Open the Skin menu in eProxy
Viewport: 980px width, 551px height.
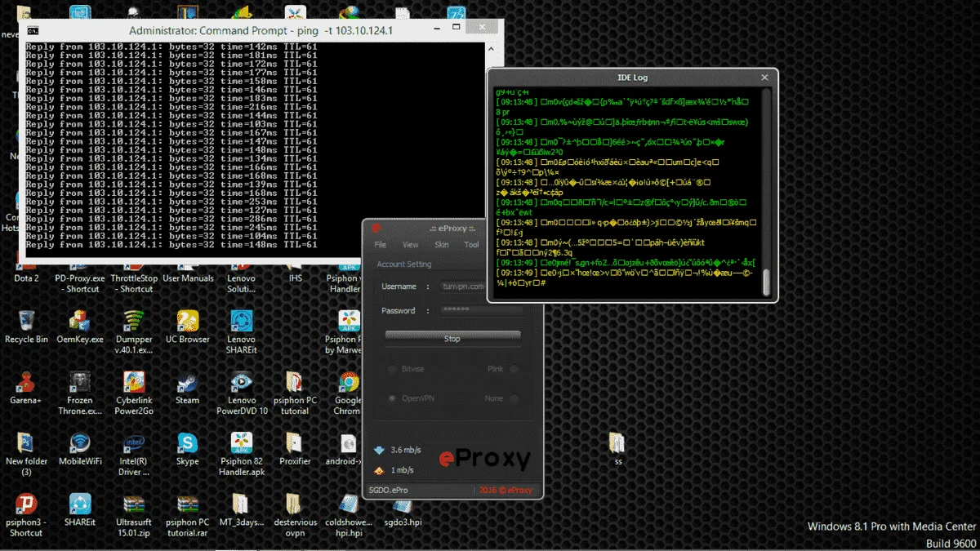[x=442, y=245]
